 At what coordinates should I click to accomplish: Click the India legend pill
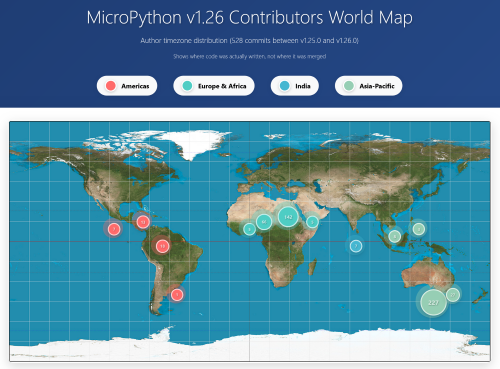coord(295,86)
